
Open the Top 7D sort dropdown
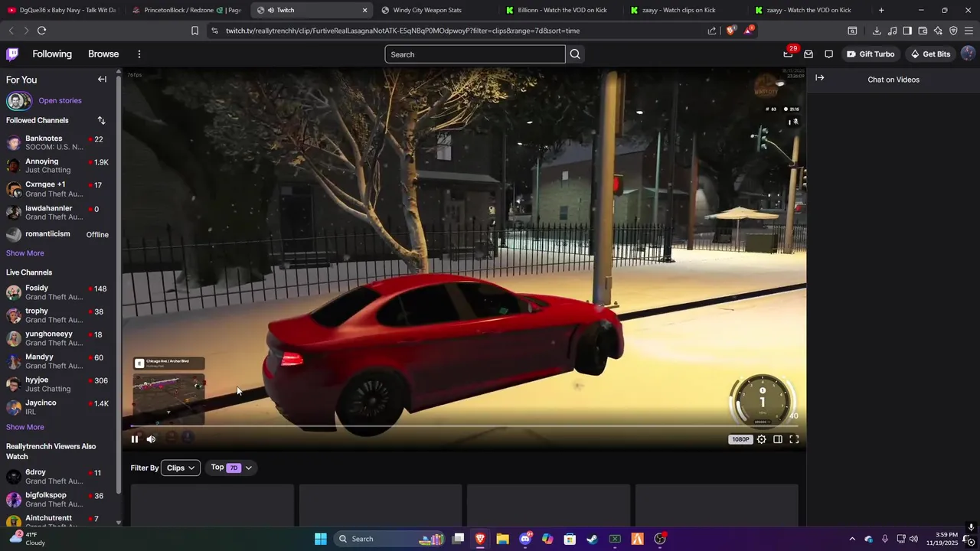(231, 468)
